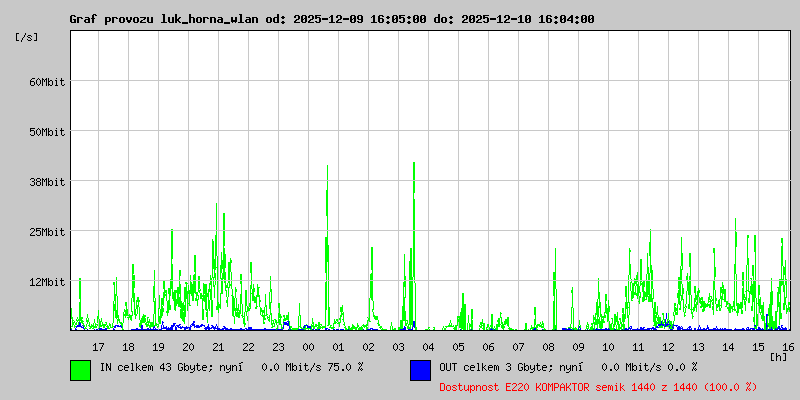
Task: Select hour 21 on the time axis
Action: [218, 347]
